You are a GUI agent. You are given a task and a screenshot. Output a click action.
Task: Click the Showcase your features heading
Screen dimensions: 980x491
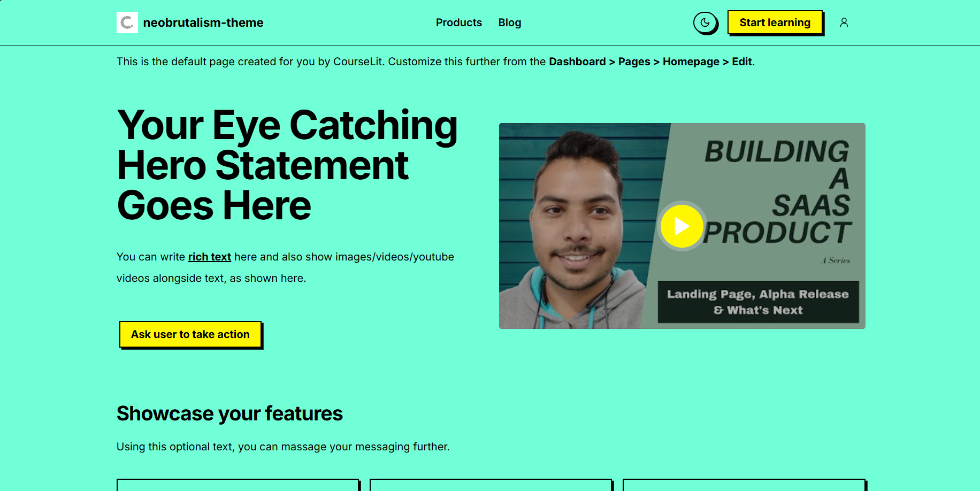click(229, 413)
